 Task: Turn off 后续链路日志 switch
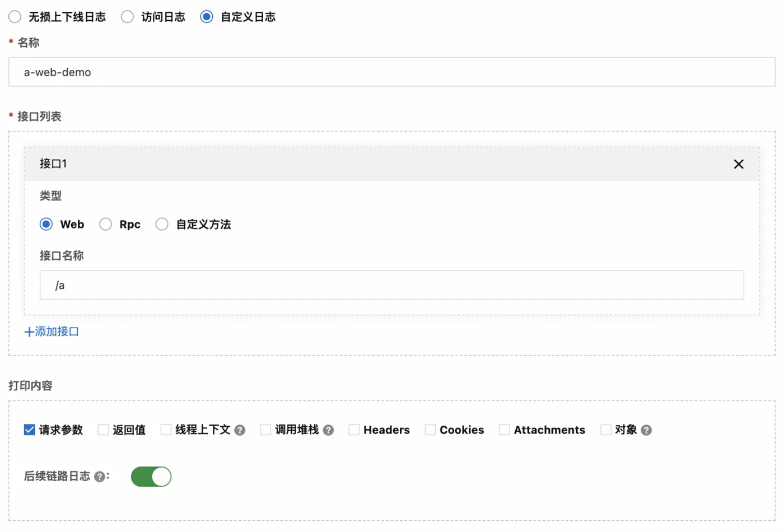click(x=151, y=477)
